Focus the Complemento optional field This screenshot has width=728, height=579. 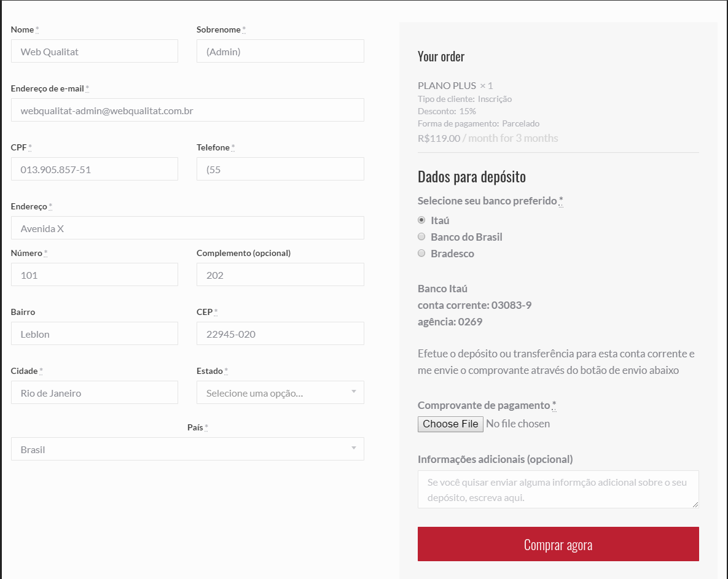pyautogui.click(x=280, y=275)
